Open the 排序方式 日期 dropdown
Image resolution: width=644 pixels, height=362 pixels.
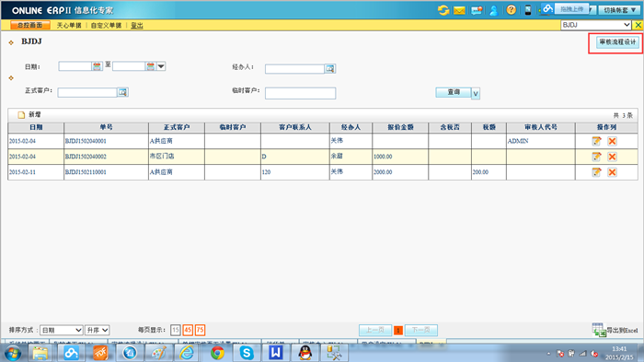click(x=62, y=330)
